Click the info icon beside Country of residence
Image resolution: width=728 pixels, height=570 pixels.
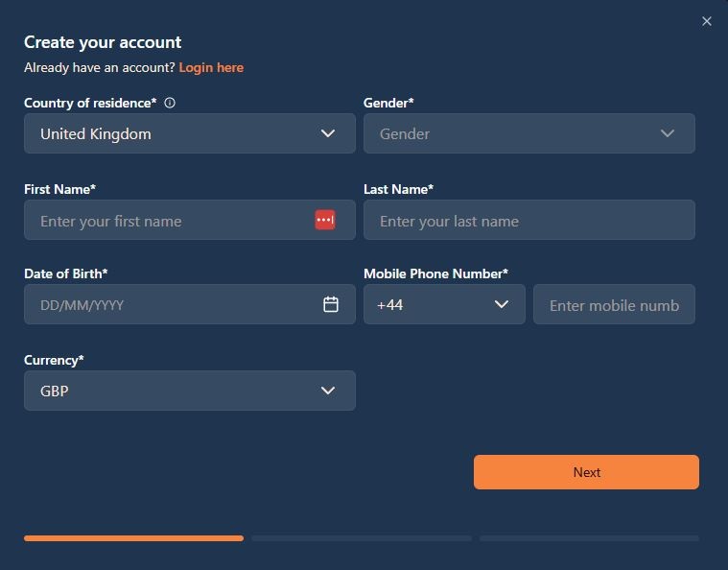pyautogui.click(x=170, y=103)
